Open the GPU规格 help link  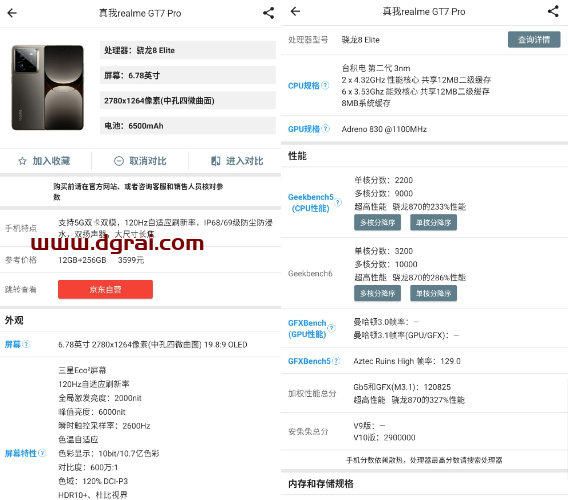[304, 129]
